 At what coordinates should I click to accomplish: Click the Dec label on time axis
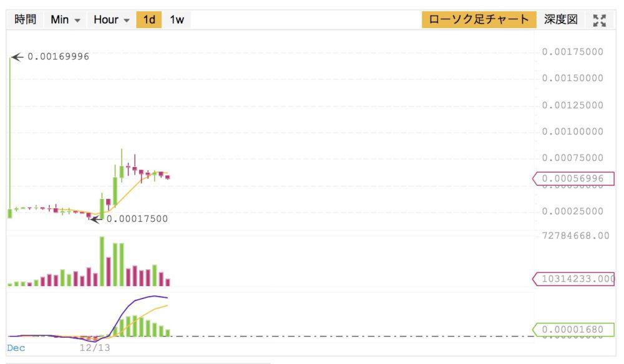pyautogui.click(x=16, y=348)
